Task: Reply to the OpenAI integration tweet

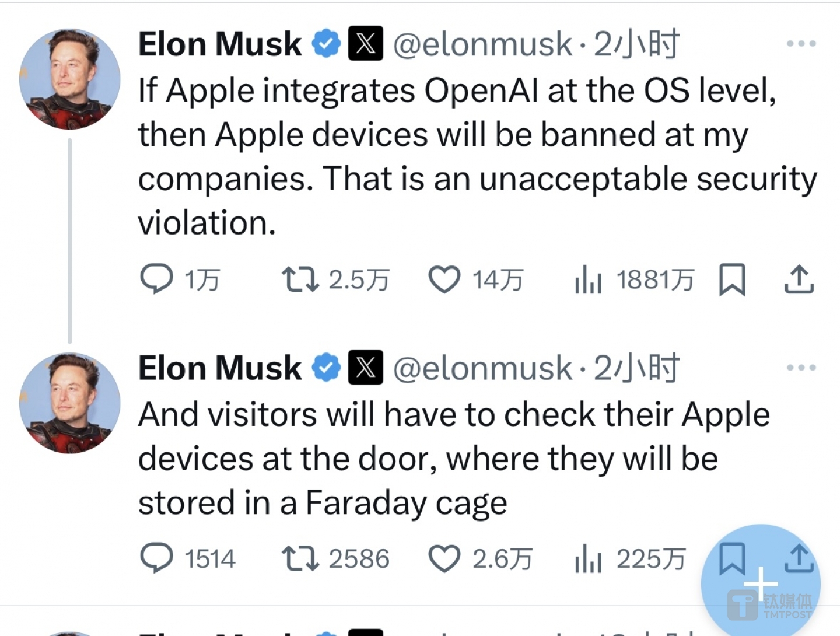Action: click(x=157, y=279)
